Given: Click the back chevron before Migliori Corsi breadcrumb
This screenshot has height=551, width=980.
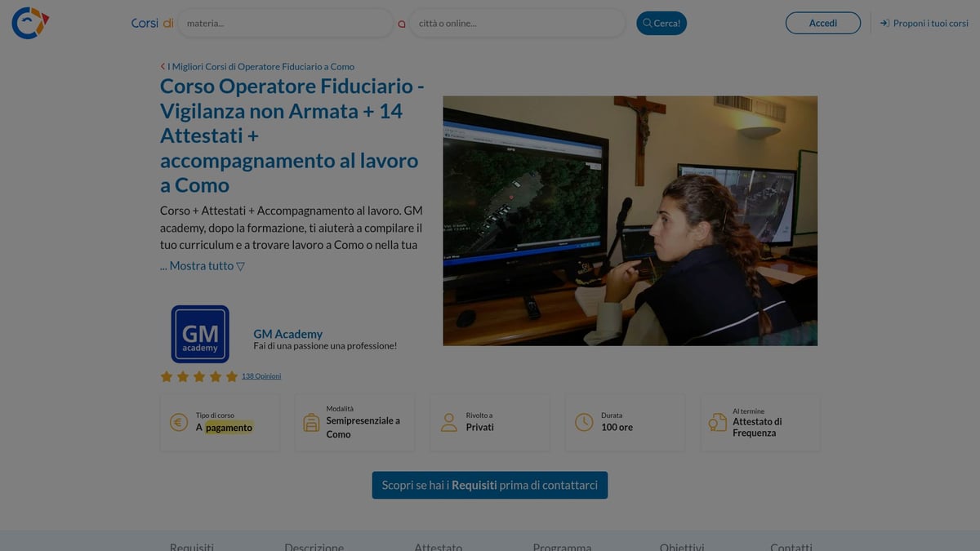Looking at the screenshot, I should tap(162, 65).
